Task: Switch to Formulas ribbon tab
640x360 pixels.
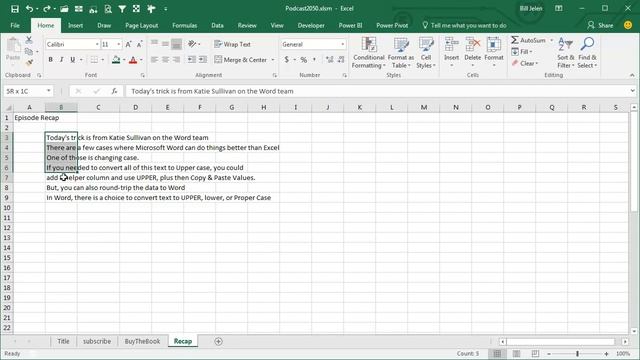Action: pyautogui.click(x=184, y=25)
